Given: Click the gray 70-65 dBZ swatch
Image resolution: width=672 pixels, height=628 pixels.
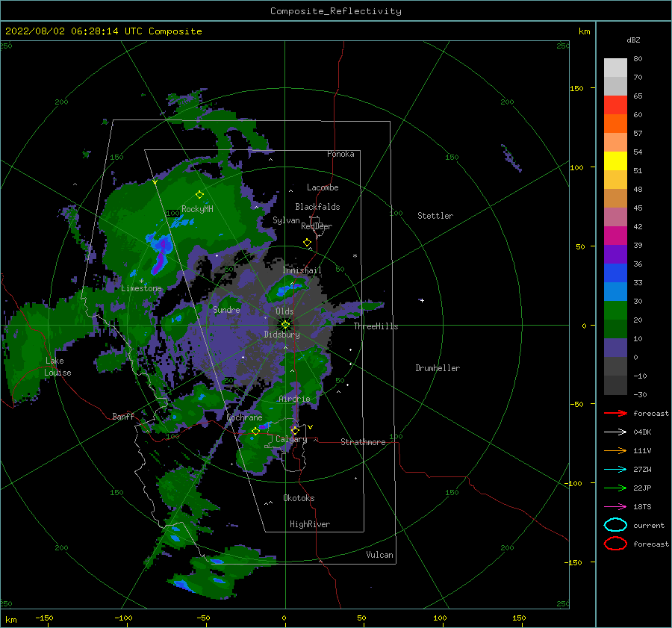Looking at the screenshot, I should click(x=615, y=86).
